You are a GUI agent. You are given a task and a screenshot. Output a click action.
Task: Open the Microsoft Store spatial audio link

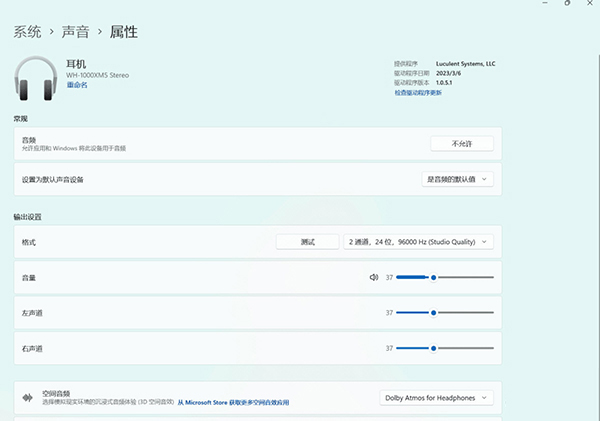point(233,403)
